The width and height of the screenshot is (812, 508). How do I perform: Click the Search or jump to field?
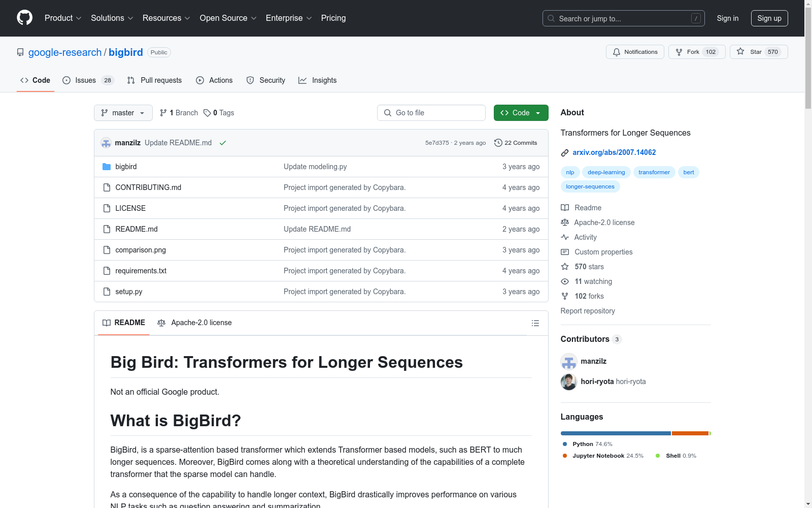tap(624, 18)
